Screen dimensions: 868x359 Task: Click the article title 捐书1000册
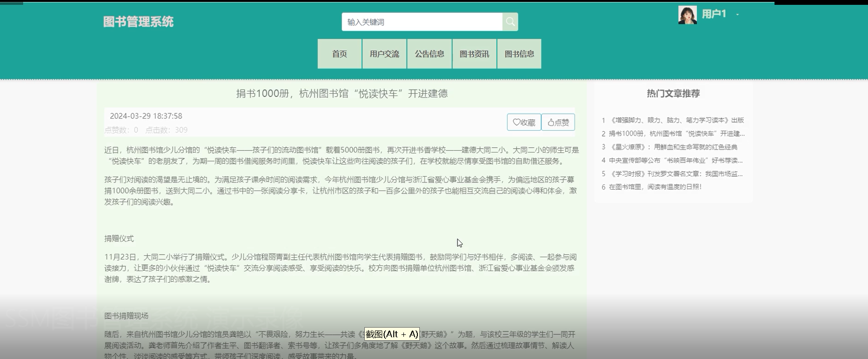342,94
